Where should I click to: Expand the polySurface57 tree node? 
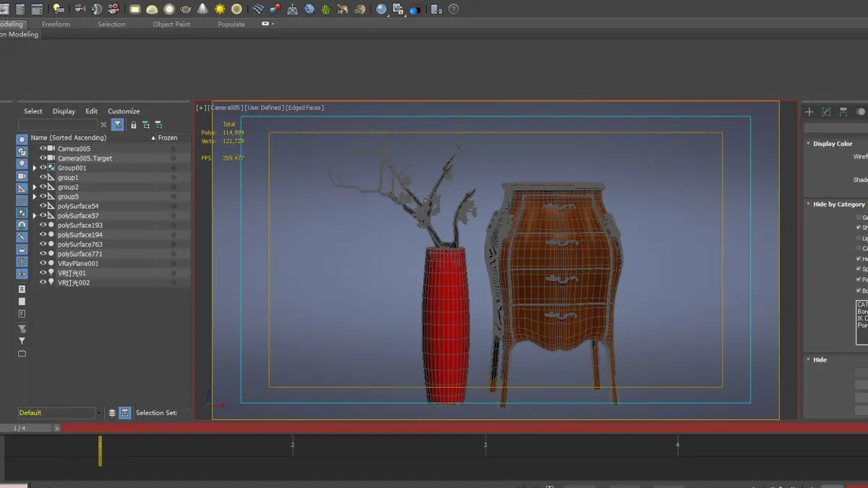point(34,216)
